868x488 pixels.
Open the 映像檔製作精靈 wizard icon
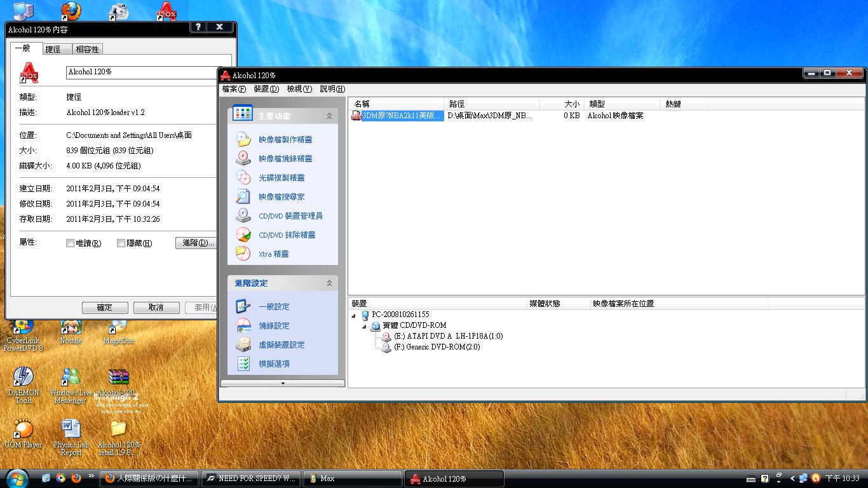pos(243,139)
